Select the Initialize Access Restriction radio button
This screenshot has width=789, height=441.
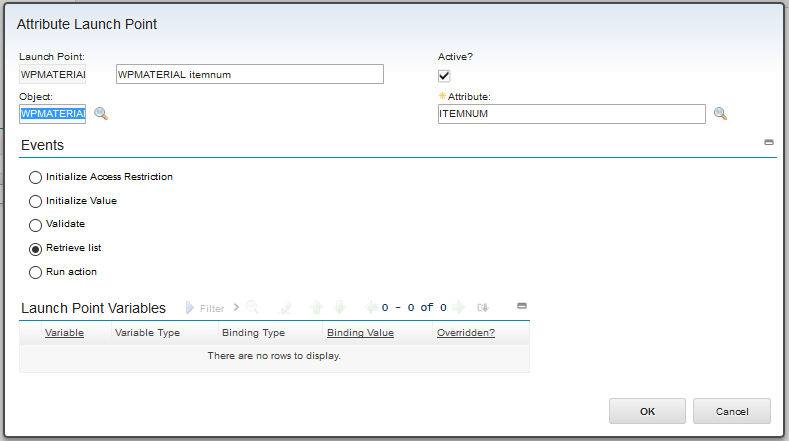pos(35,177)
